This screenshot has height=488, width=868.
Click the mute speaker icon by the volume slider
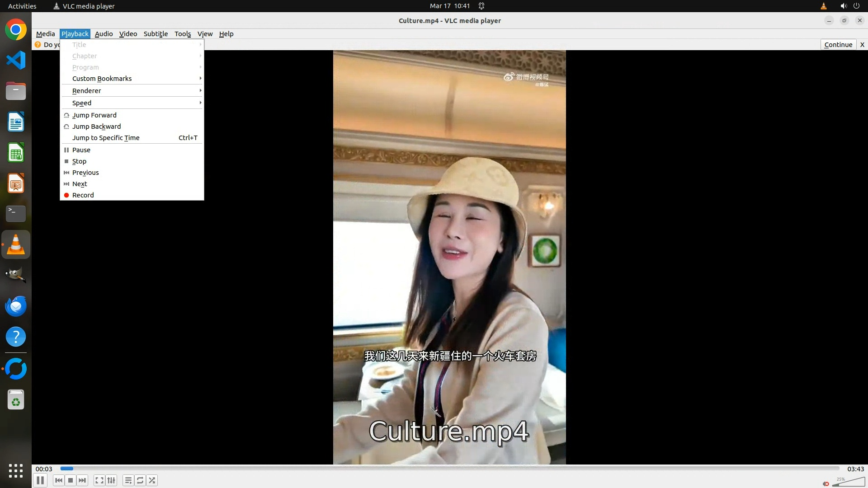pos(826,484)
